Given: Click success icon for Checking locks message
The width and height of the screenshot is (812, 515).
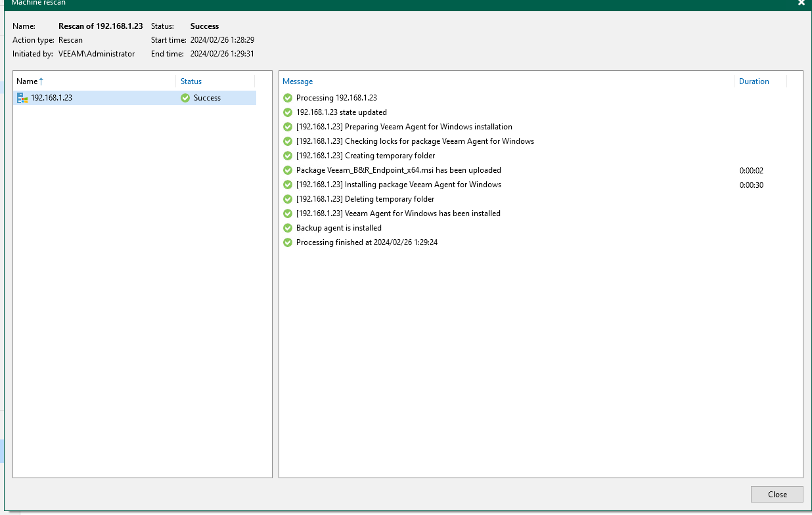Looking at the screenshot, I should tap(288, 141).
